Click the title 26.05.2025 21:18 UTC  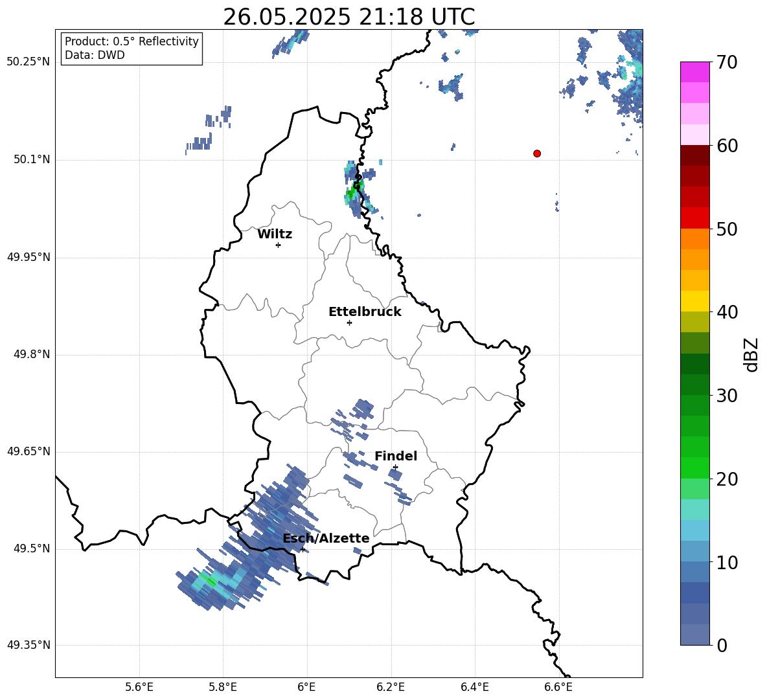pyautogui.click(x=349, y=17)
